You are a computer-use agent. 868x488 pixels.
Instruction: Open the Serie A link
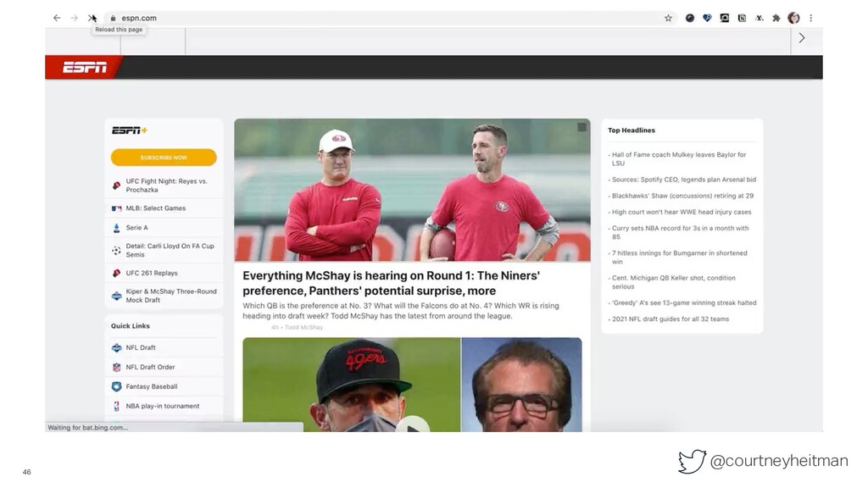click(136, 228)
